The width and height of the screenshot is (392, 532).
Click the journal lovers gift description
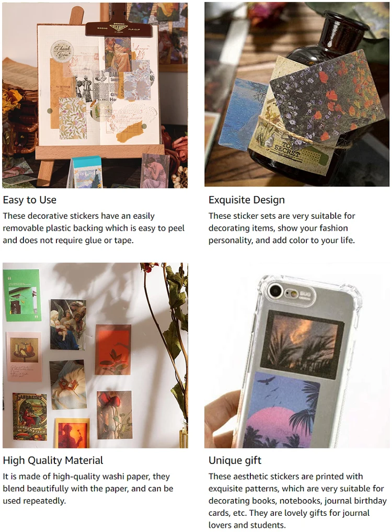(x=297, y=501)
